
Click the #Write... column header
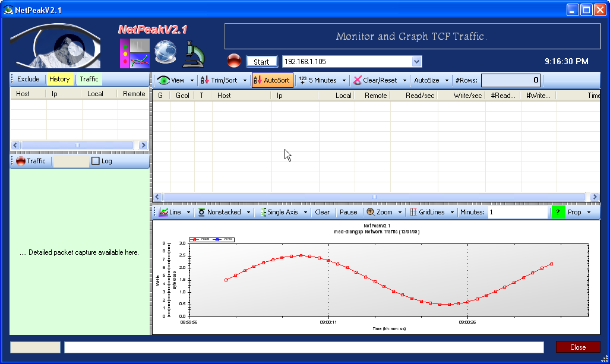click(x=538, y=95)
